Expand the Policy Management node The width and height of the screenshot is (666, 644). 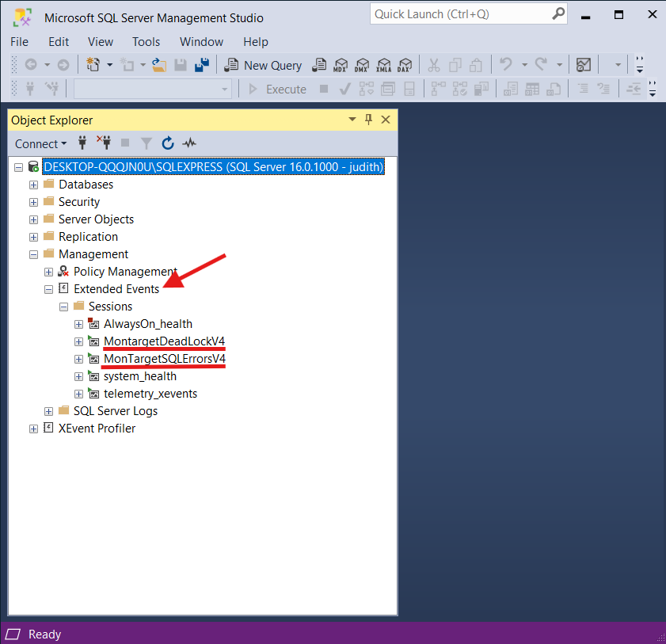tap(49, 272)
